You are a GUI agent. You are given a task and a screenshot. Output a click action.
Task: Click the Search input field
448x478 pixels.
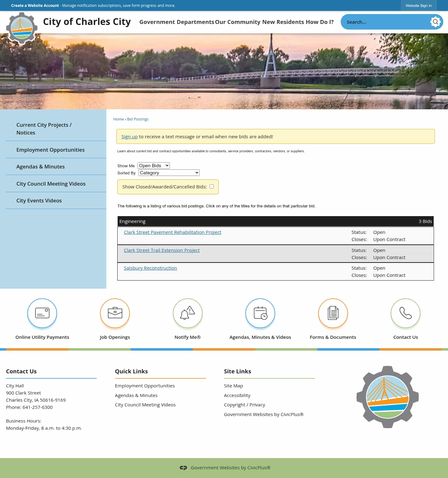coord(386,22)
